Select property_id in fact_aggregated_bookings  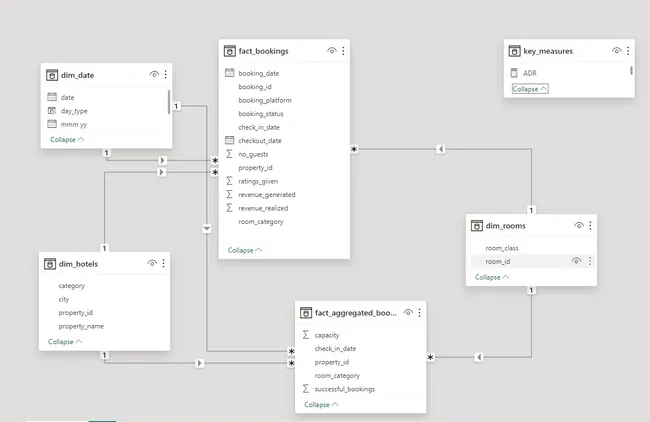332,362
